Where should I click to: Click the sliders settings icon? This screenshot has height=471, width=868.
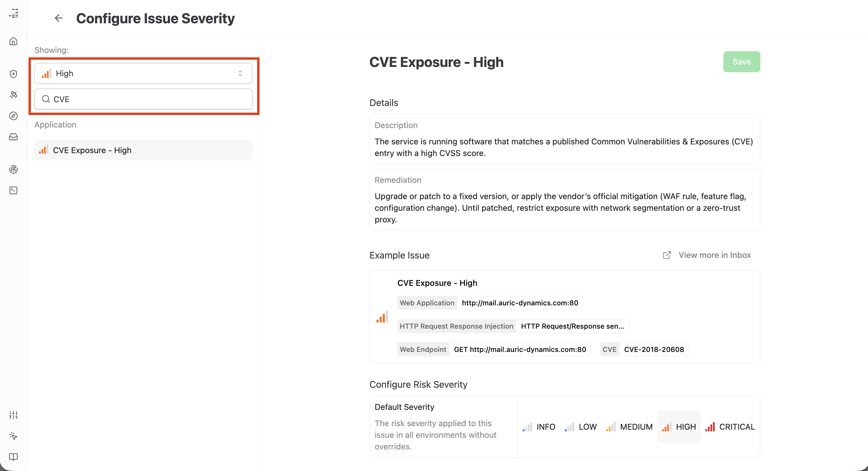pyautogui.click(x=13, y=415)
